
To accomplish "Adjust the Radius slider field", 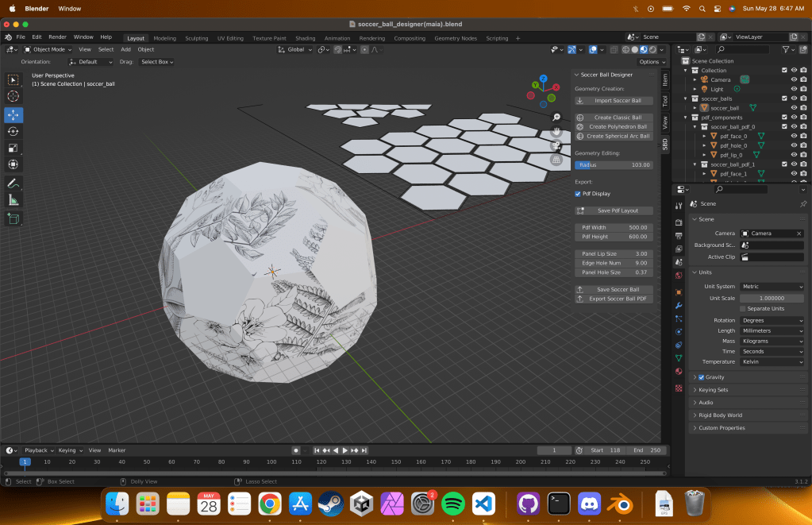I will click(x=614, y=165).
